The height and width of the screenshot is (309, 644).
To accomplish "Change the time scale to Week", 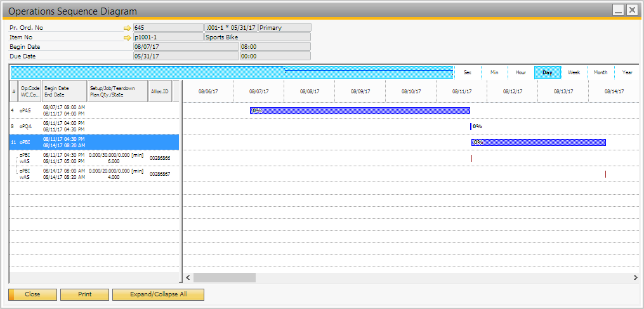I will (574, 72).
